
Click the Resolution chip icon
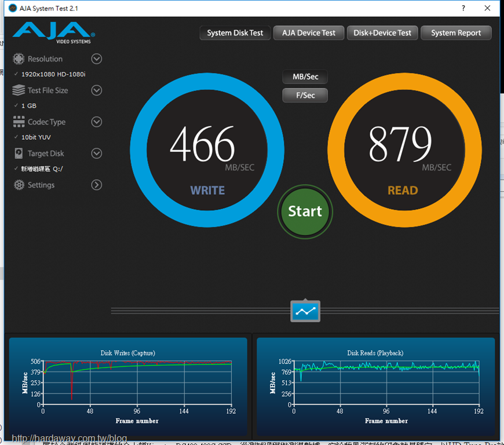click(x=19, y=59)
